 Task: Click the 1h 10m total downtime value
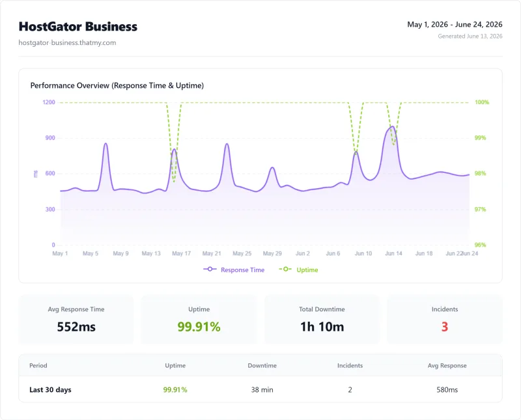point(322,327)
